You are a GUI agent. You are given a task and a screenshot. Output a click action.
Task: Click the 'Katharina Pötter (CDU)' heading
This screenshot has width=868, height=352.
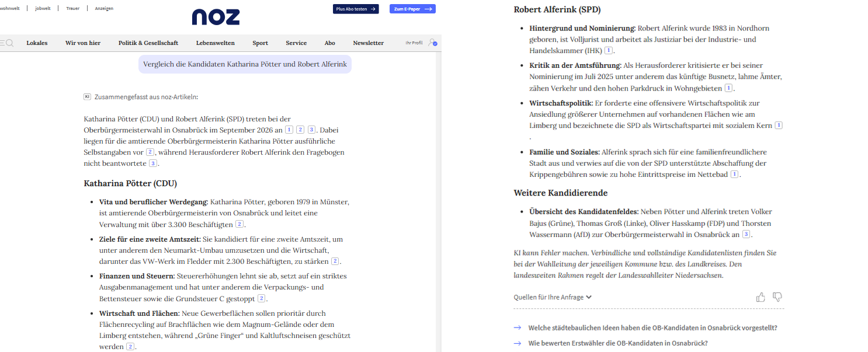pyautogui.click(x=130, y=183)
